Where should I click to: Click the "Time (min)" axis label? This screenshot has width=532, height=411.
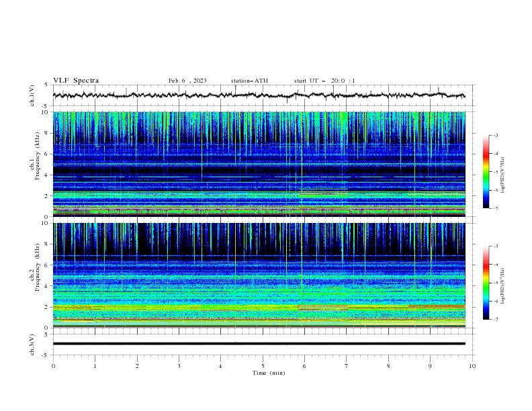coord(269,373)
